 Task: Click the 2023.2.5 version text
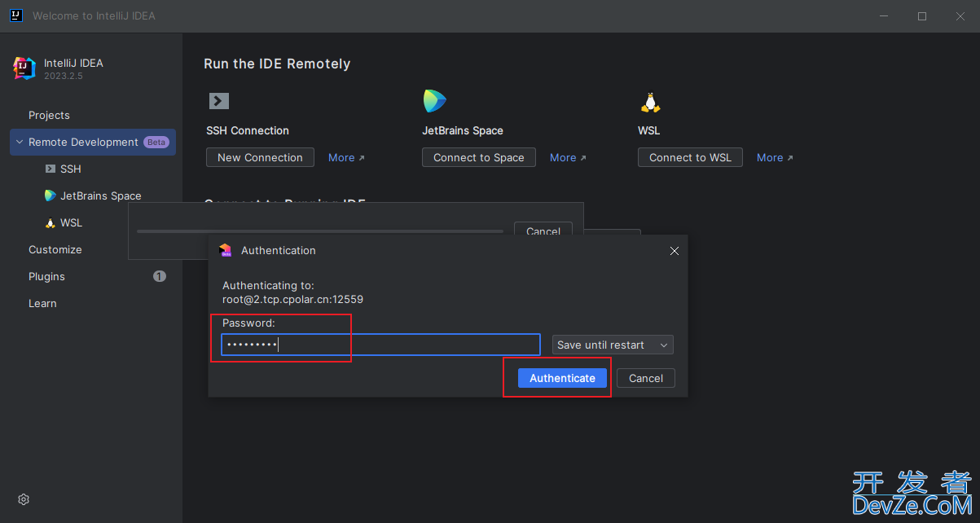[64, 76]
